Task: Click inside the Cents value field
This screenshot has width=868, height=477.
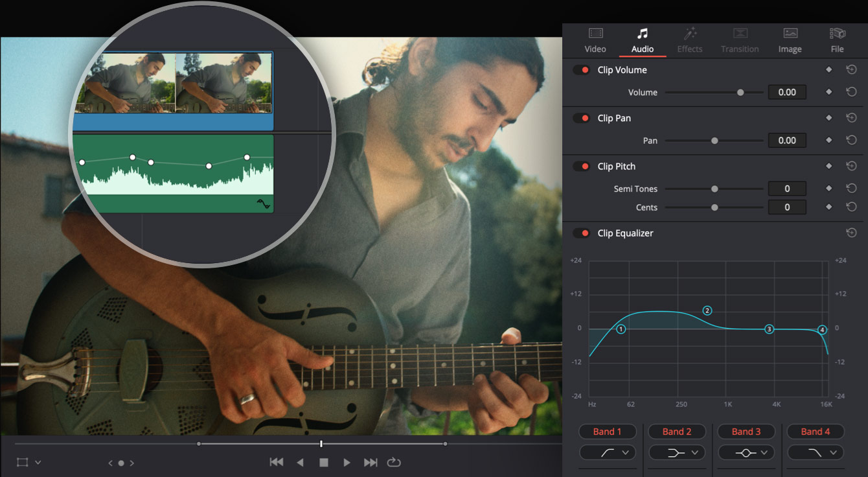Action: click(786, 207)
